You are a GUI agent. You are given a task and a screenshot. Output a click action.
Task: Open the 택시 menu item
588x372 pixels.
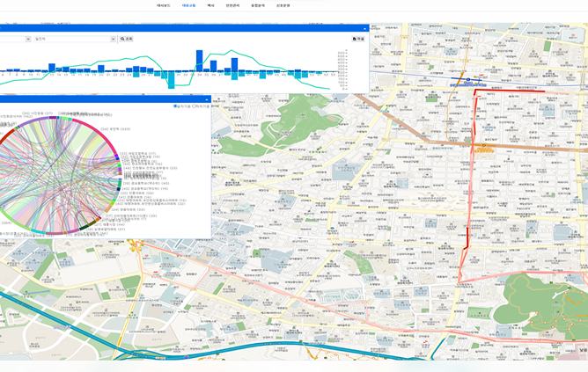coord(210,5)
